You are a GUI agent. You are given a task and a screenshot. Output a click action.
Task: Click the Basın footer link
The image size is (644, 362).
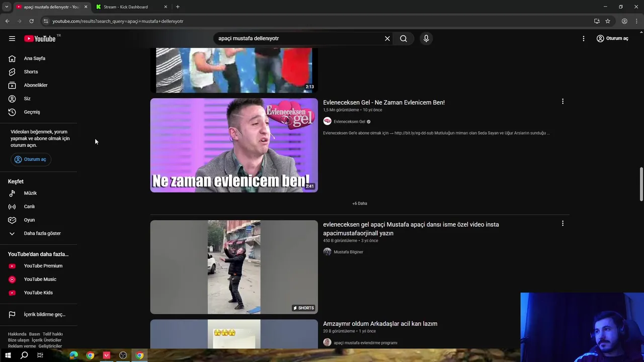[34, 334]
